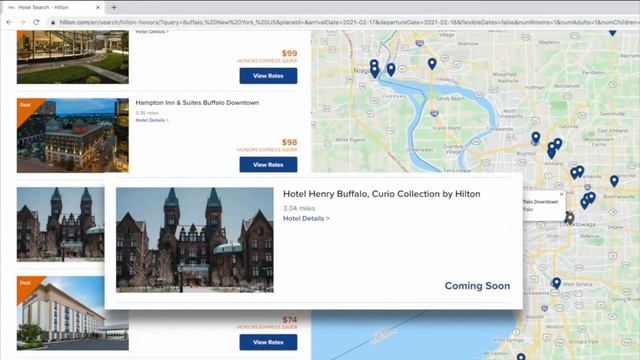
Task: Open Hotel Details under Hampton Inn & Suites
Action: (152, 120)
